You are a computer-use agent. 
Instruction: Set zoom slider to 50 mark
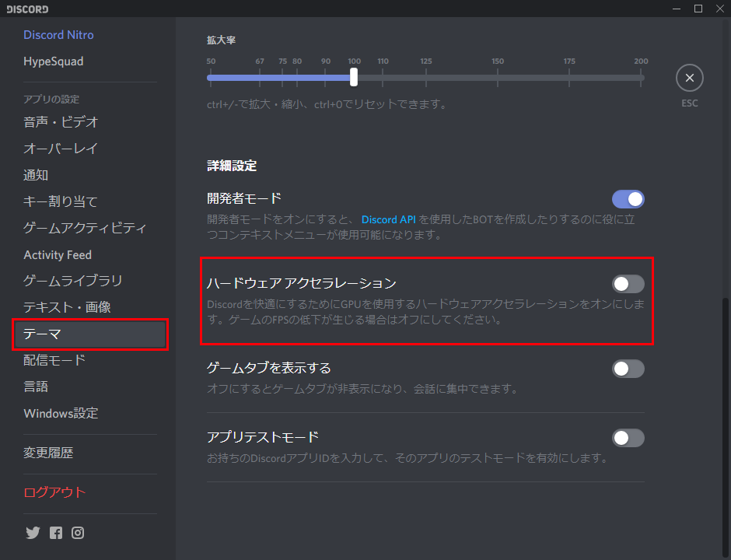tap(211, 78)
